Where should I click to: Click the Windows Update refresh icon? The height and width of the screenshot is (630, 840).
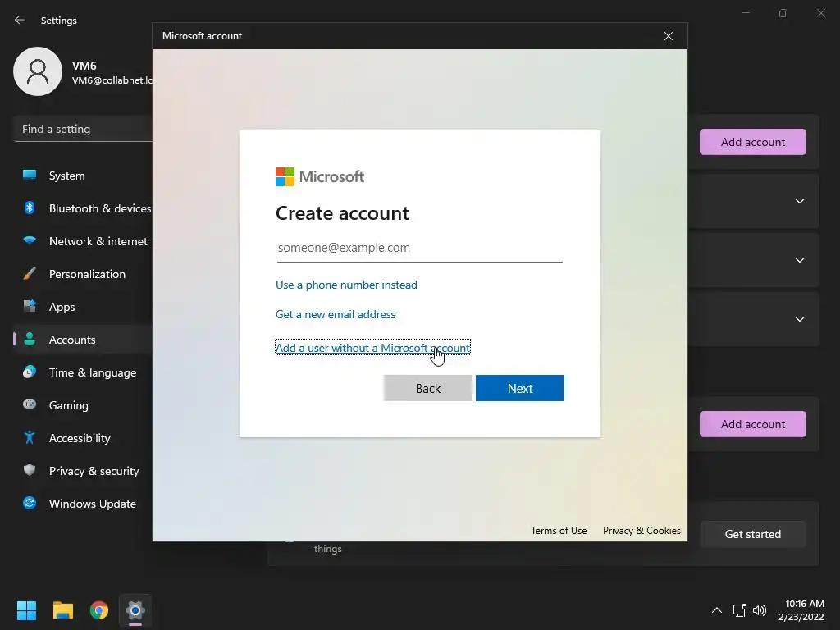pyautogui.click(x=30, y=503)
